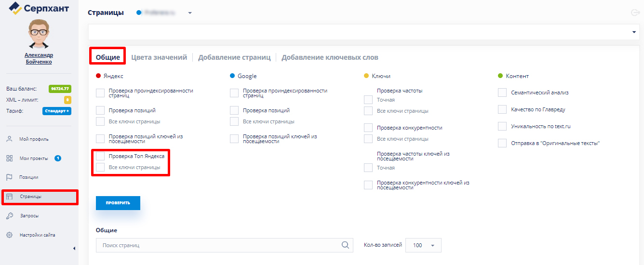644x265 pixels.
Task: Toggle Качество по Главреду checkbox
Action: 502,109
